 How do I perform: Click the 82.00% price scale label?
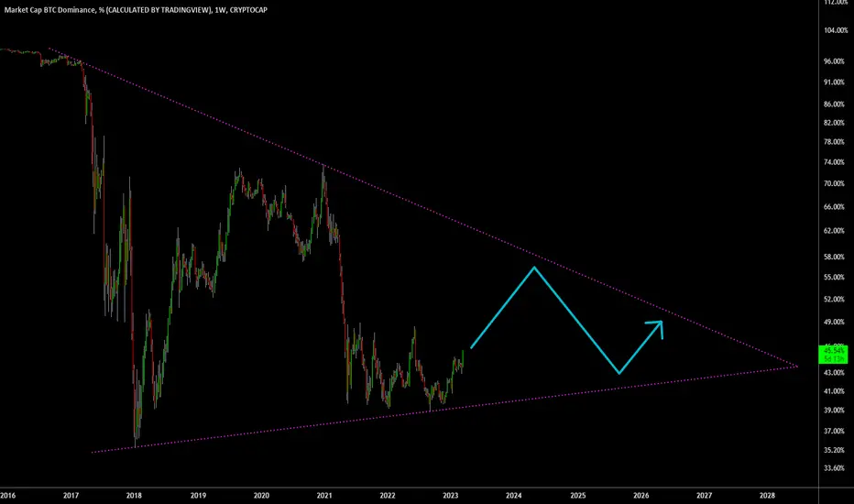coord(835,123)
